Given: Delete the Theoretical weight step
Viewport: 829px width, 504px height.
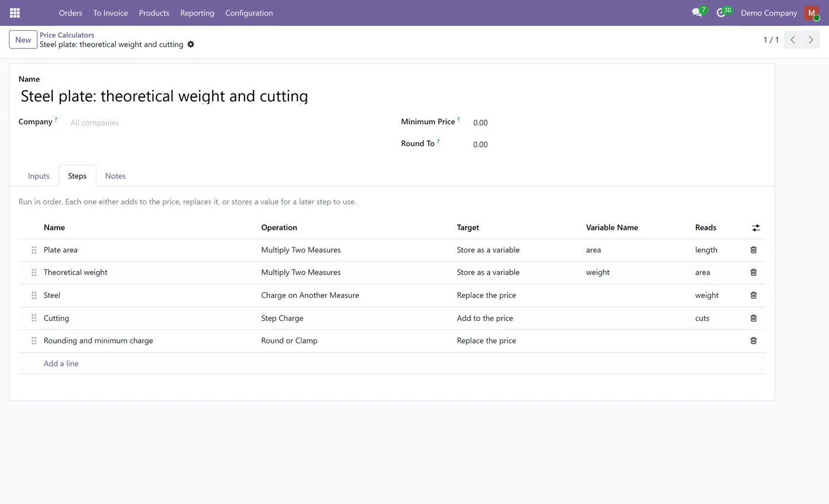Looking at the screenshot, I should pos(753,272).
